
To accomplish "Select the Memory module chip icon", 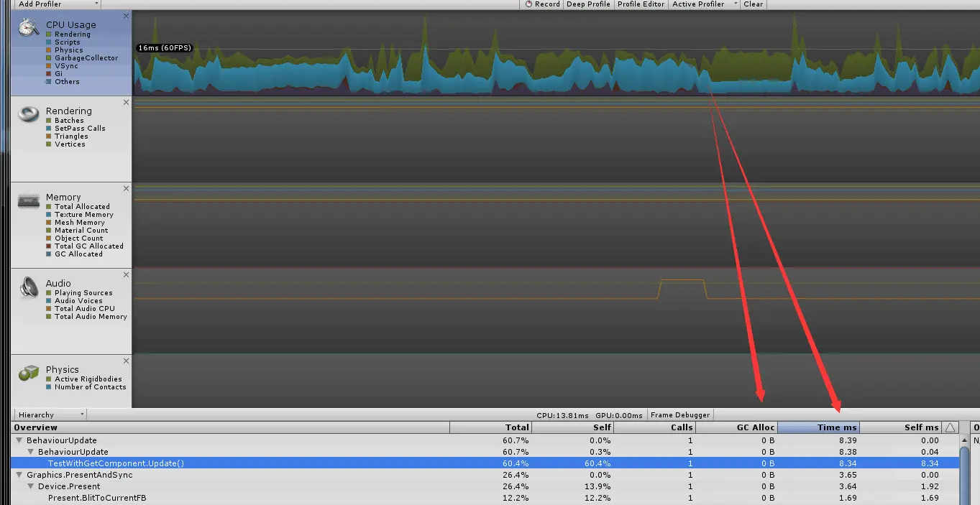I will tap(29, 201).
